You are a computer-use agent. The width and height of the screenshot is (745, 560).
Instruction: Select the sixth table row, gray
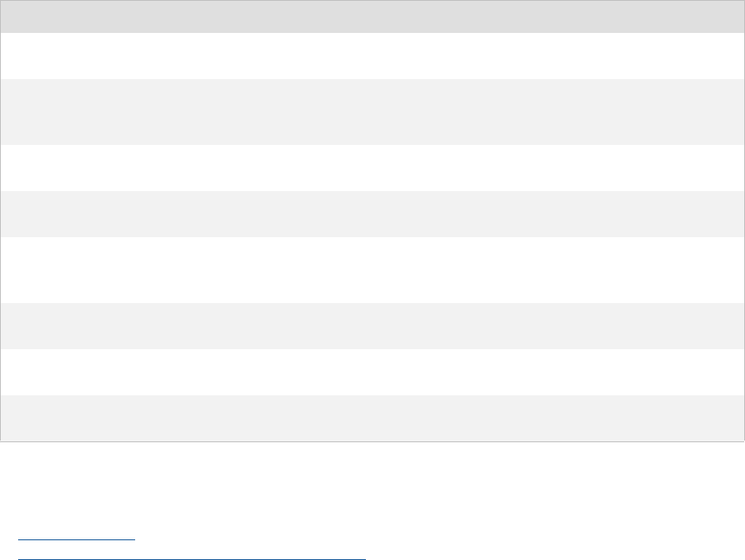(x=371, y=326)
